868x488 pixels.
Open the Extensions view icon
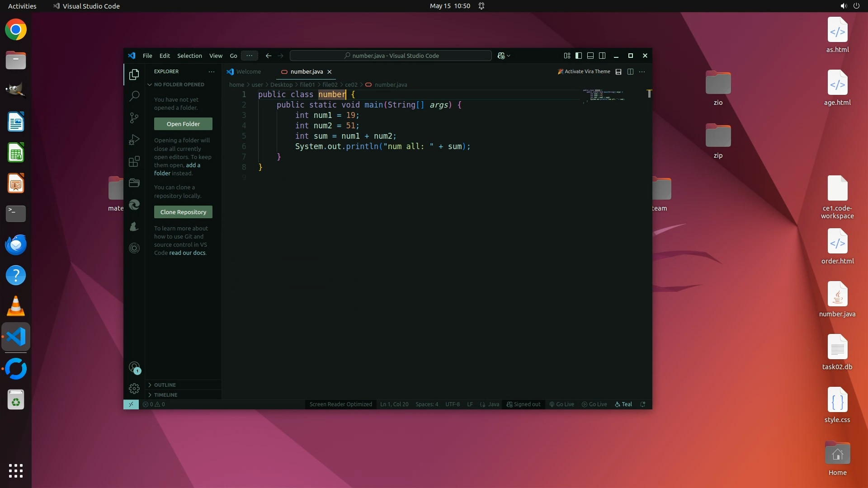coord(134,161)
